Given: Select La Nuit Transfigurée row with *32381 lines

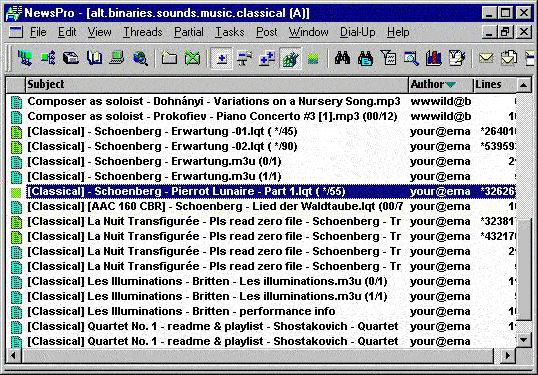Looking at the screenshot, I should point(261,222).
